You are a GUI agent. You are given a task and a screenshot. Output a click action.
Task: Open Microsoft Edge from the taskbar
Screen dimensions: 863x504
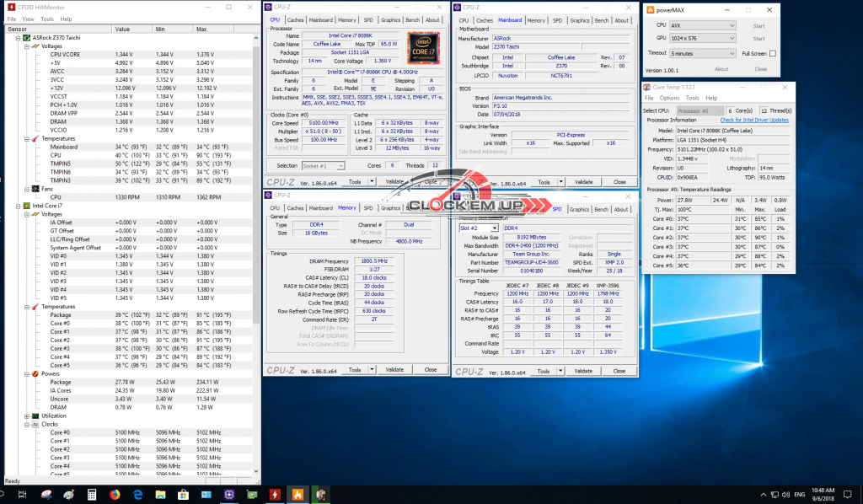137,495
